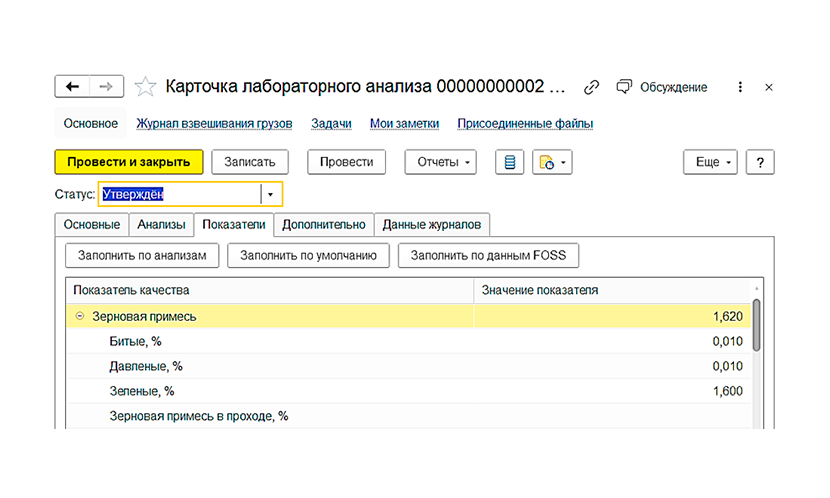Add card to favorites with star icon
830x498 pixels.
[145, 87]
